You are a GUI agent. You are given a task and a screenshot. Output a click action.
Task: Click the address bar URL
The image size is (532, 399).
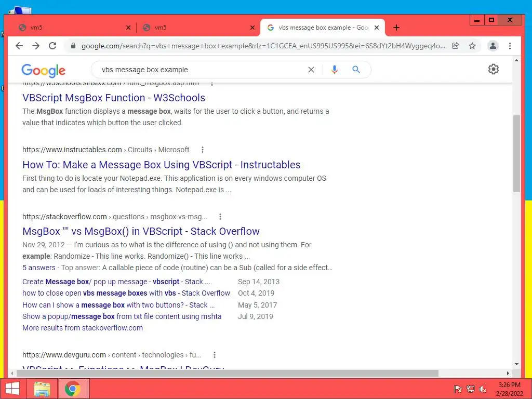pos(263,46)
